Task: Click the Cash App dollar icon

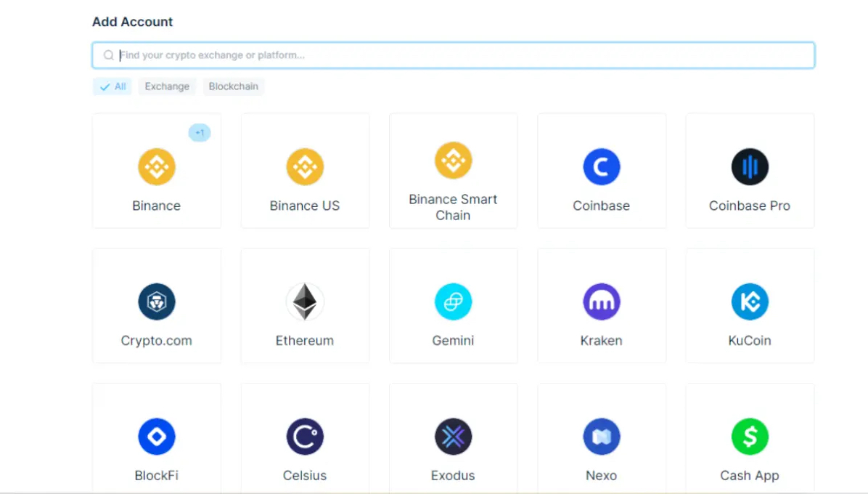Action: [x=750, y=436]
